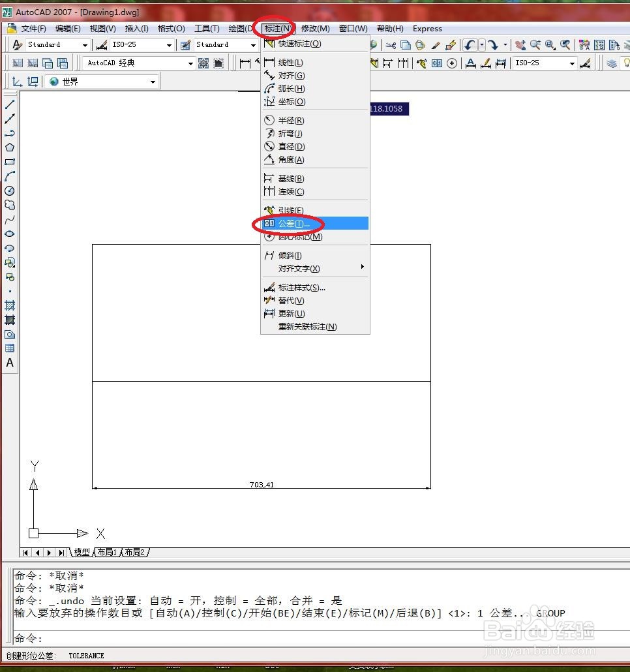Select the Table tool
Image resolution: width=630 pixels, height=672 pixels.
coord(9,348)
